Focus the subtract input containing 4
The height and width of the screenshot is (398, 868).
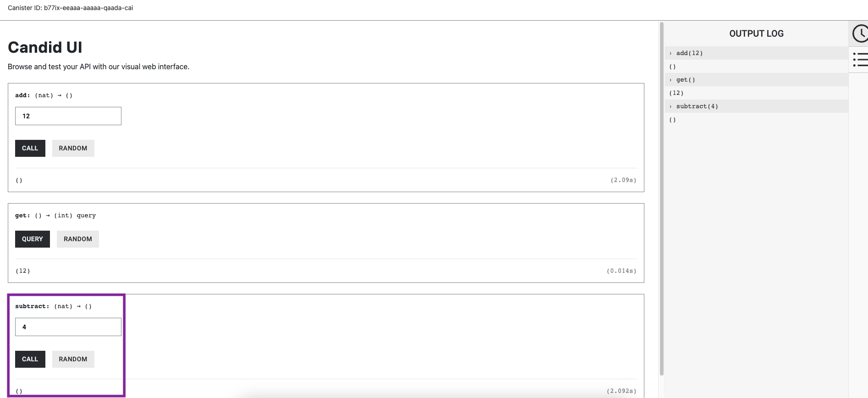(x=68, y=327)
